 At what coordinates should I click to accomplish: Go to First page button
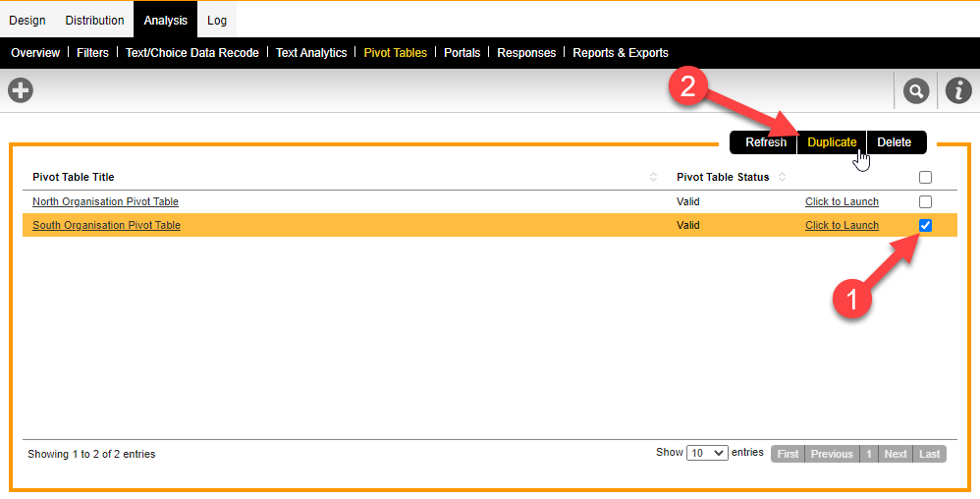click(788, 454)
